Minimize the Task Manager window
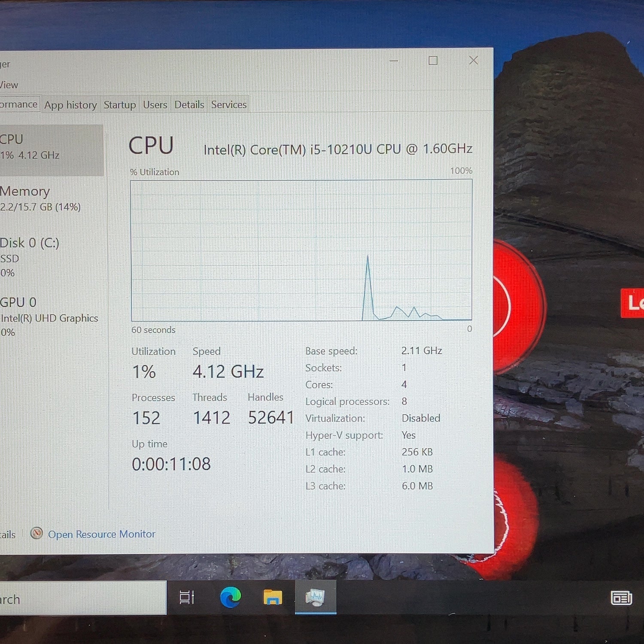 pos(394,61)
